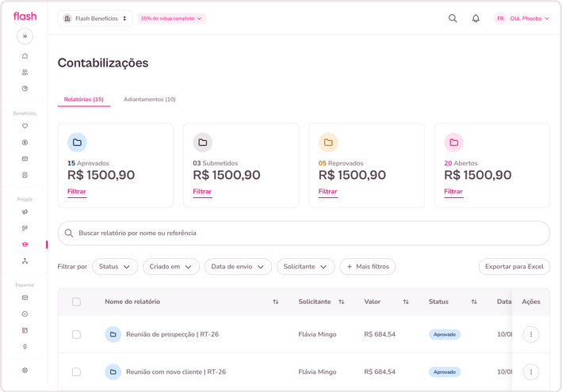This screenshot has height=392, width=562.
Task: Open settings gear at sidebar bottom
Action: pos(25,370)
